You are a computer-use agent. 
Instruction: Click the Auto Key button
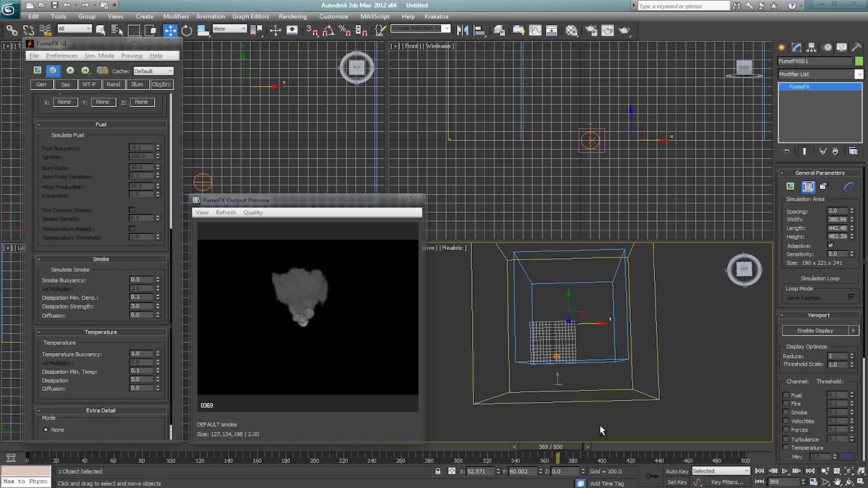point(677,471)
